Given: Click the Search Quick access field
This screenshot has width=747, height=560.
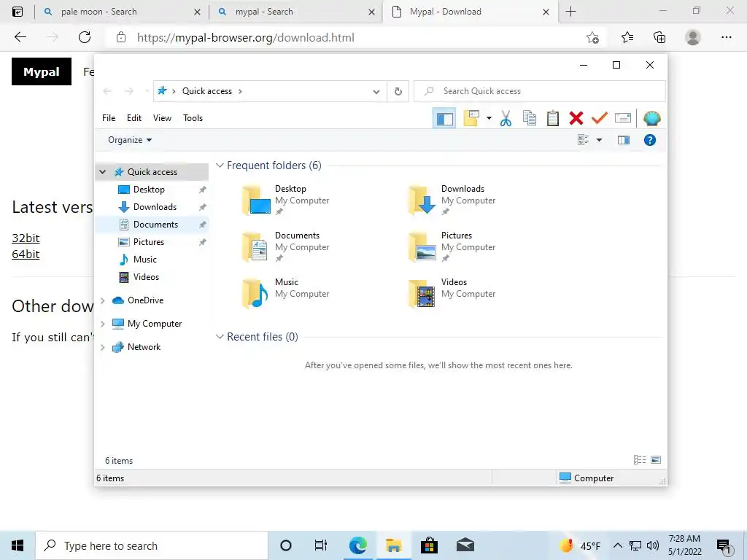Looking at the screenshot, I should [539, 91].
